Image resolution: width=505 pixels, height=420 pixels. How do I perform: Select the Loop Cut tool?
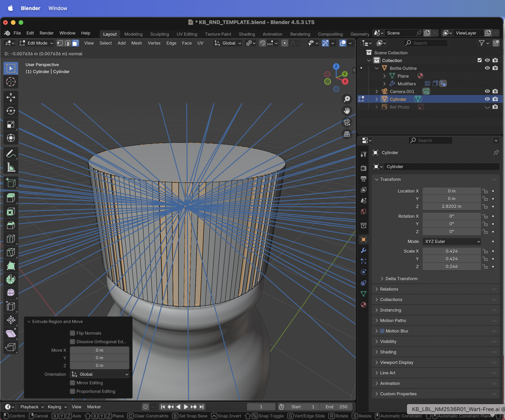pyautogui.click(x=11, y=239)
